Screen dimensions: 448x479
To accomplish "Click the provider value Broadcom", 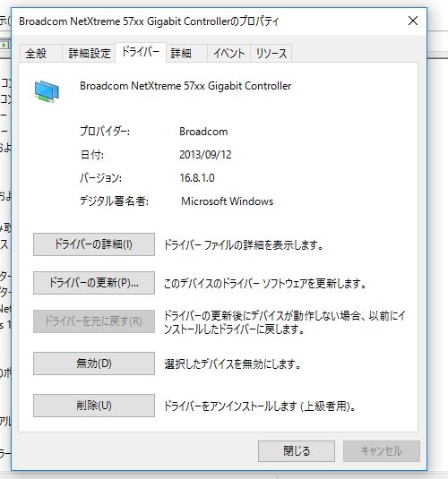I will 203,132.
